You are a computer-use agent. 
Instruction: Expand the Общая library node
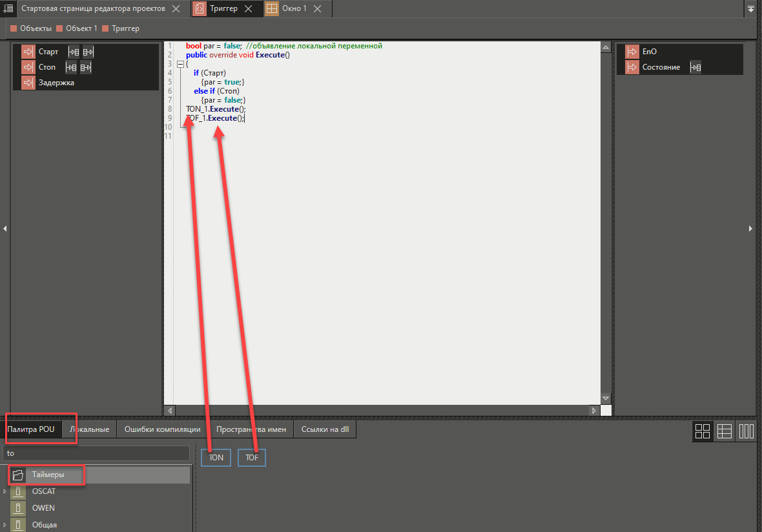tap(5, 525)
